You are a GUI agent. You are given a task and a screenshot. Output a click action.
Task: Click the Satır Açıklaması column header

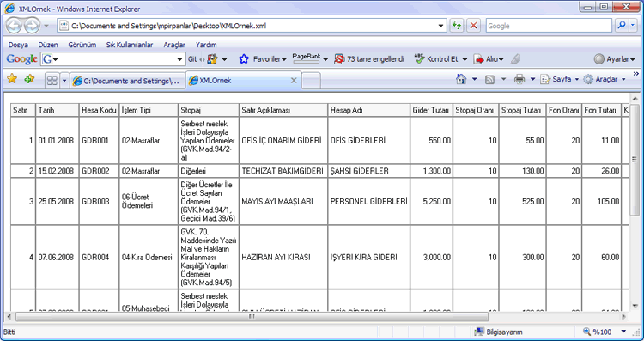point(283,110)
